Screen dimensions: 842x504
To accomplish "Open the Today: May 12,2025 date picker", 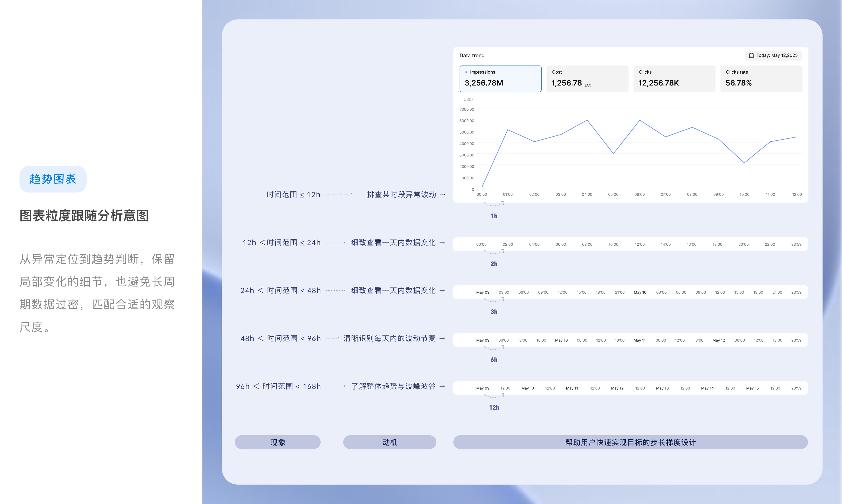I will pos(773,55).
